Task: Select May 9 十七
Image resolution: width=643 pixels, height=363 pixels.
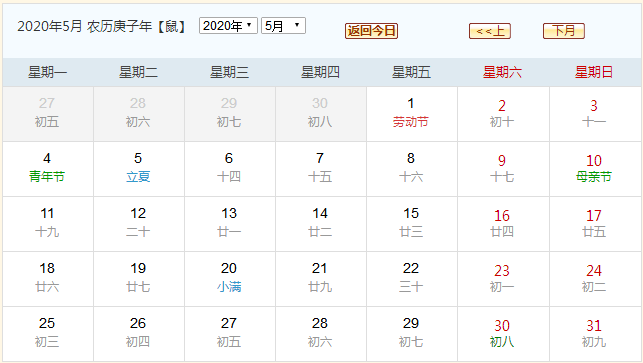Action: 503,169
